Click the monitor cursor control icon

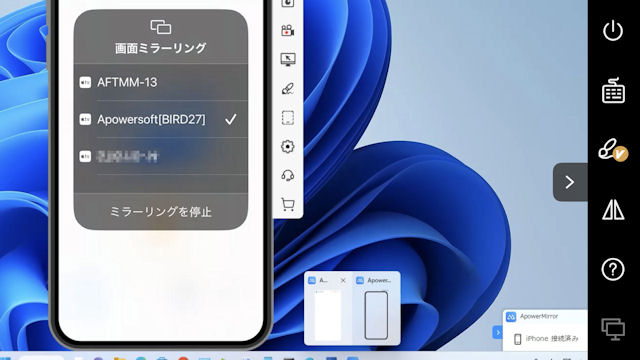[288, 59]
